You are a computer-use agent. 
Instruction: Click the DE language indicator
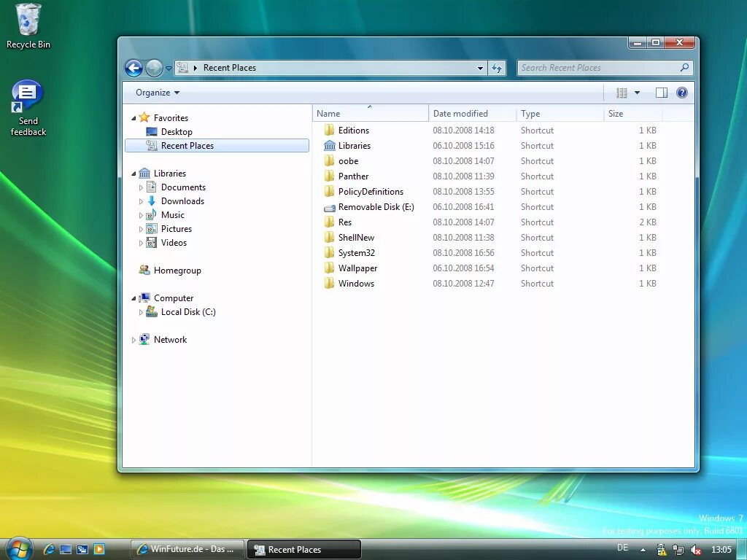pos(622,548)
